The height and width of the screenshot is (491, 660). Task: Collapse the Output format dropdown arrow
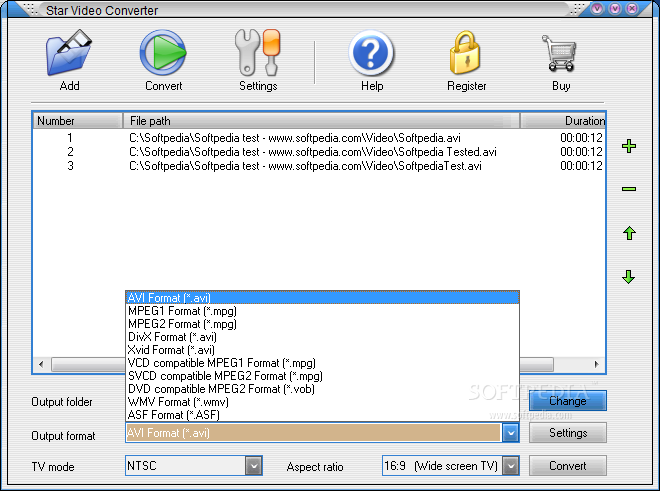tap(511, 433)
